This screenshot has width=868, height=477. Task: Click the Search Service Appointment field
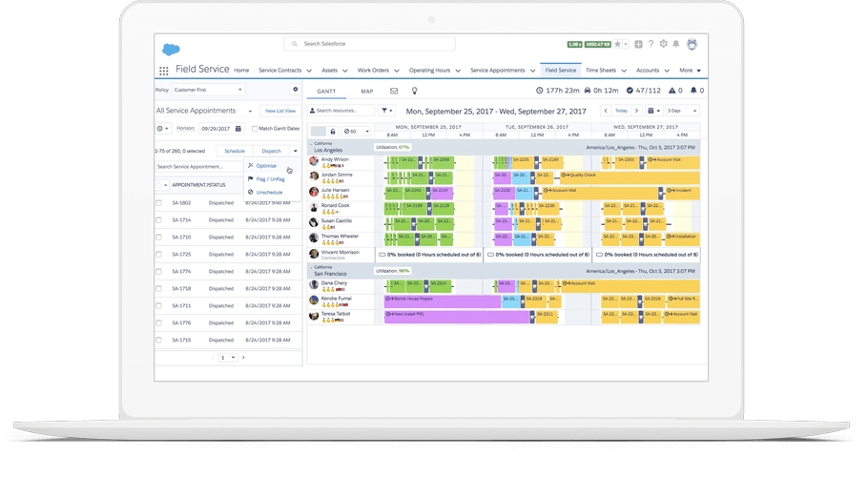click(199, 167)
